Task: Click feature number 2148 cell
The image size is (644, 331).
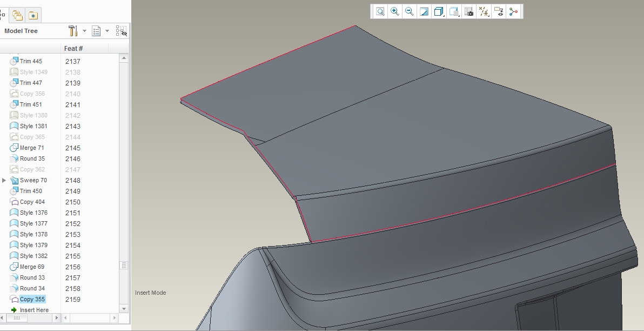Action: (73, 181)
